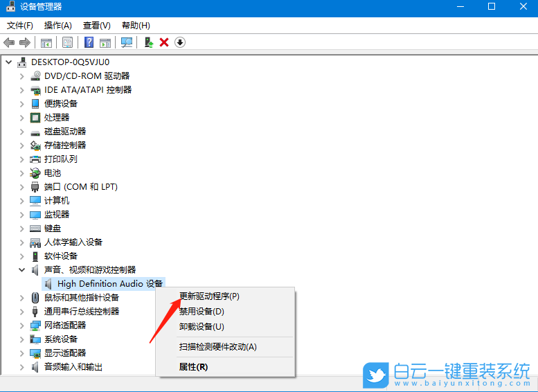
Task: Open the 查看(V) menu
Action: pos(97,26)
